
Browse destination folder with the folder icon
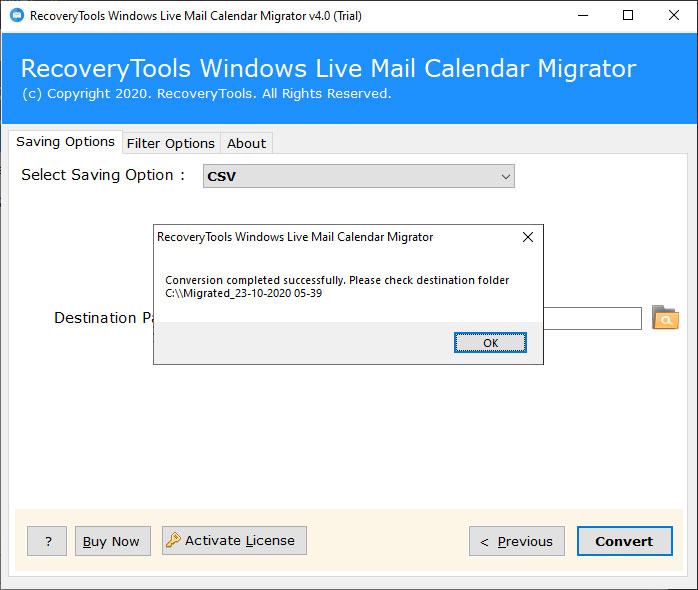click(665, 317)
